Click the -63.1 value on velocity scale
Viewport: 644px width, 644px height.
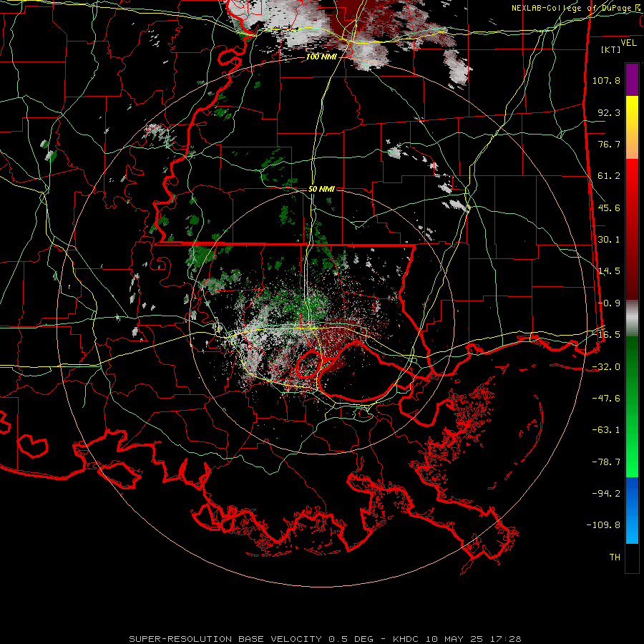pos(606,430)
